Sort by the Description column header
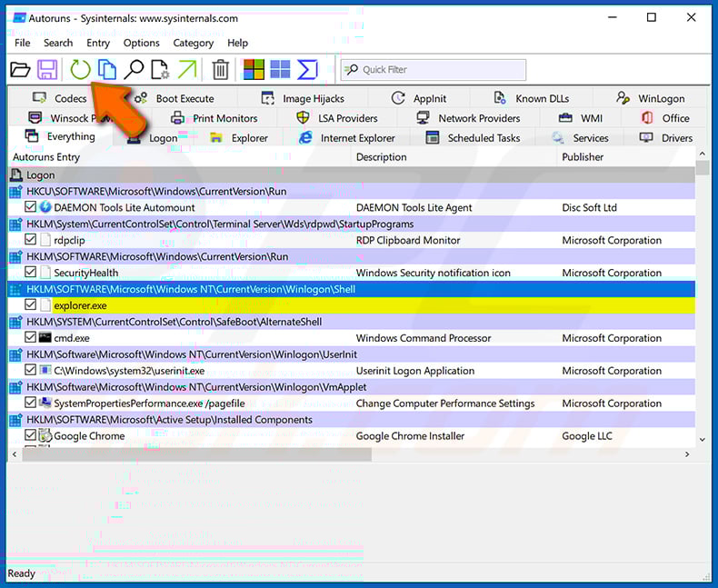 tap(454, 157)
